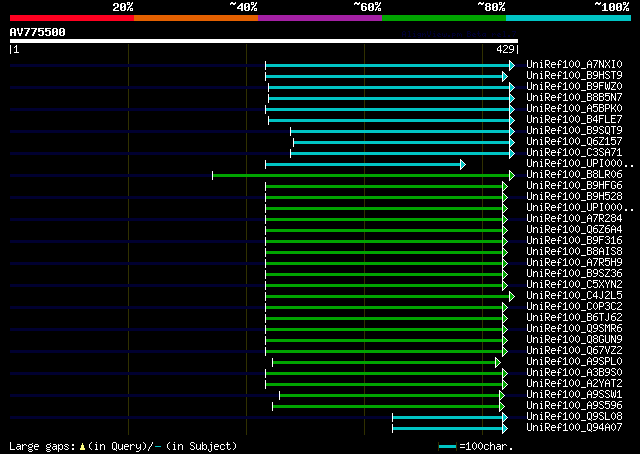Select the UniRef100_Q6Z6A4 label
This screenshot has height=454, width=640.
click(x=574, y=230)
